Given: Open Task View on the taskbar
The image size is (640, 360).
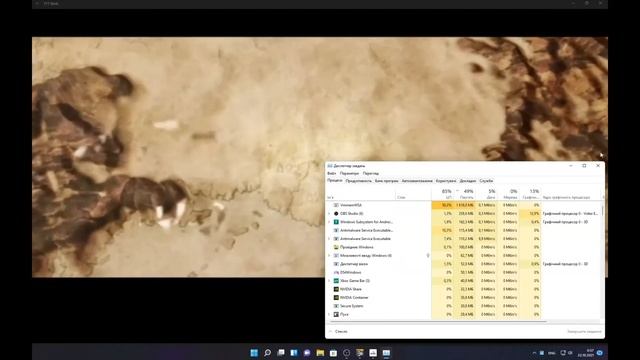Looking at the screenshot, I should point(281,353).
